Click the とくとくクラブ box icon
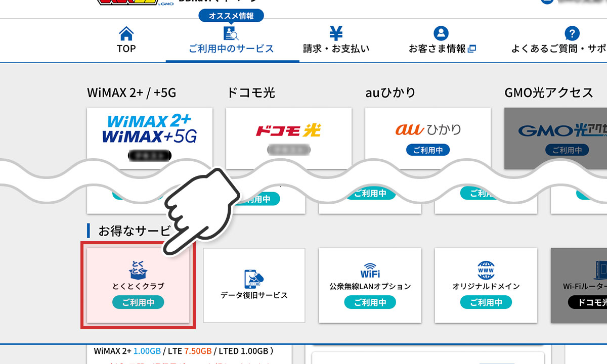Viewport: 607px width, 364px height. point(138,270)
